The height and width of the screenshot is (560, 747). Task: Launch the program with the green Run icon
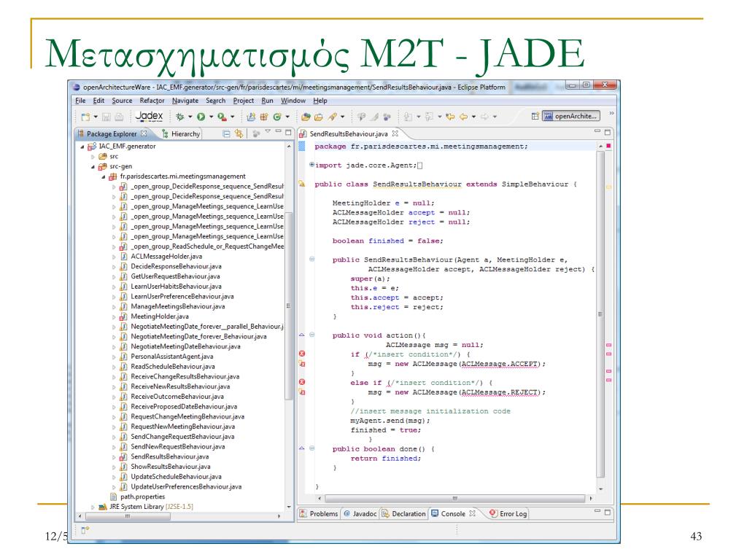(201, 117)
